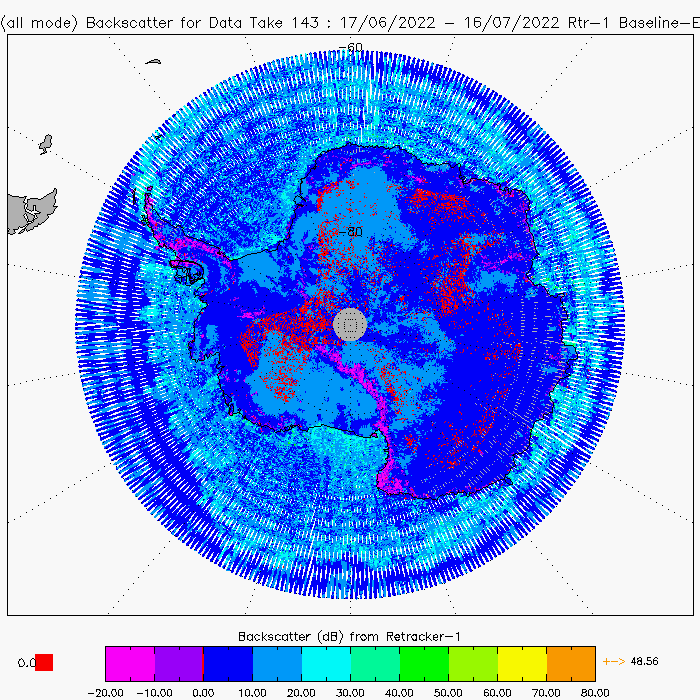Viewport: 700px width, 700px height.
Task: Click the 20.00 colorbar tick label
Action: (x=301, y=693)
